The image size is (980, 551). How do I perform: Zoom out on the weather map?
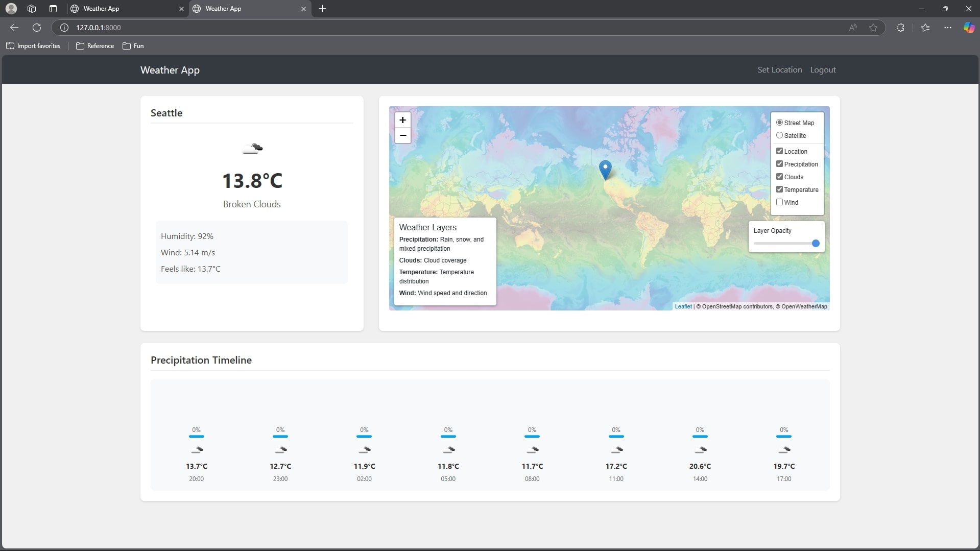point(403,135)
